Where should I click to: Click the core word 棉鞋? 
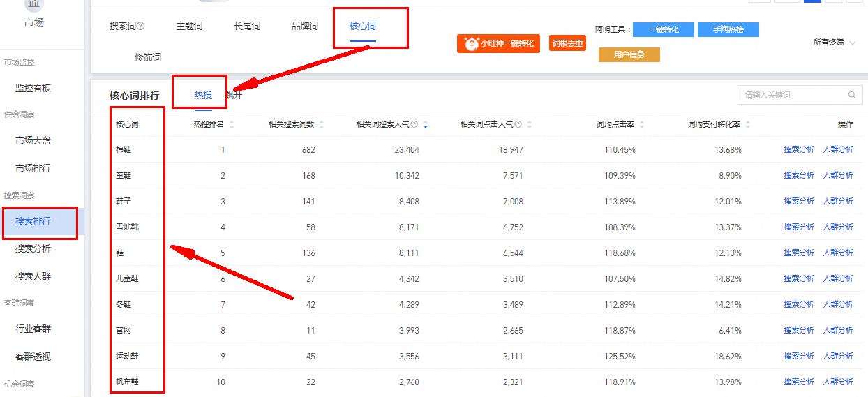coord(124,150)
